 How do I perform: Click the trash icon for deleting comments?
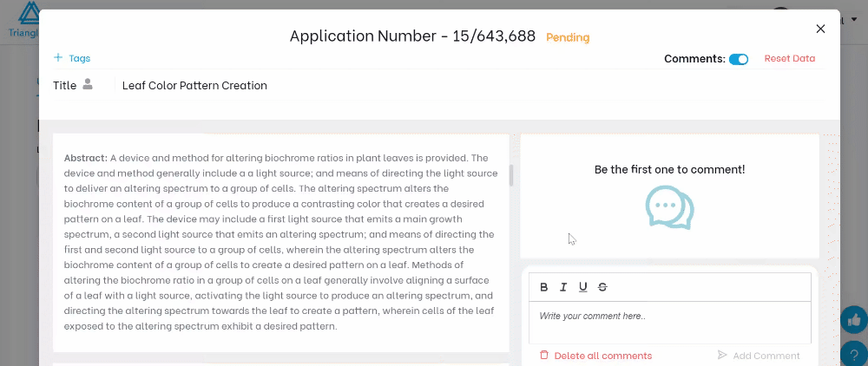tap(544, 355)
